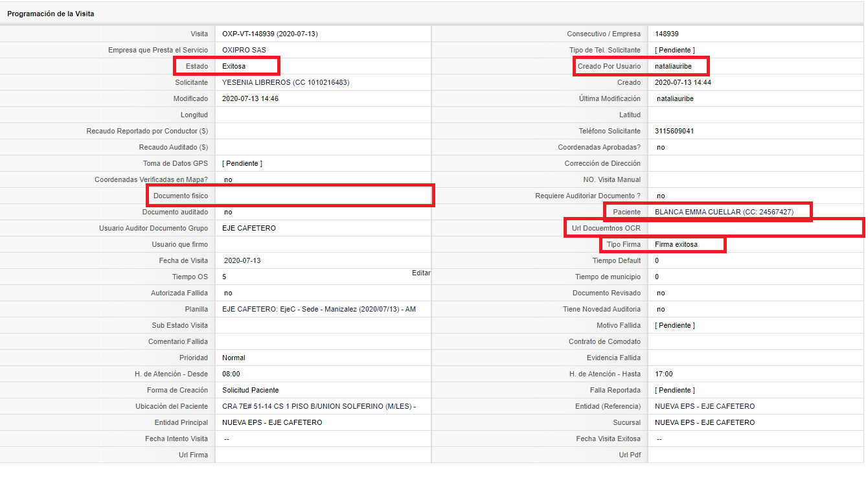Click the empty Url Docuemtnos OCR field
Image resolution: width=868 pixels, height=480 pixels.
tap(755, 228)
